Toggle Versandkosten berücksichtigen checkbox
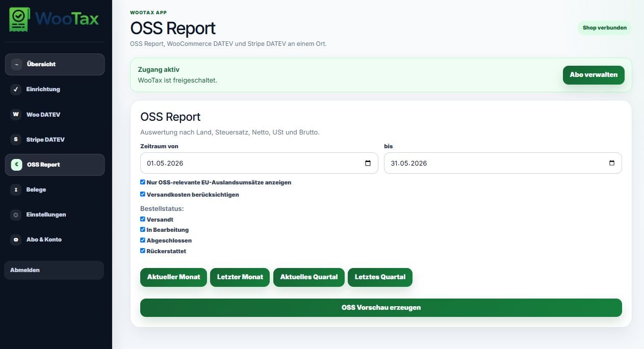The image size is (644, 349). click(143, 194)
